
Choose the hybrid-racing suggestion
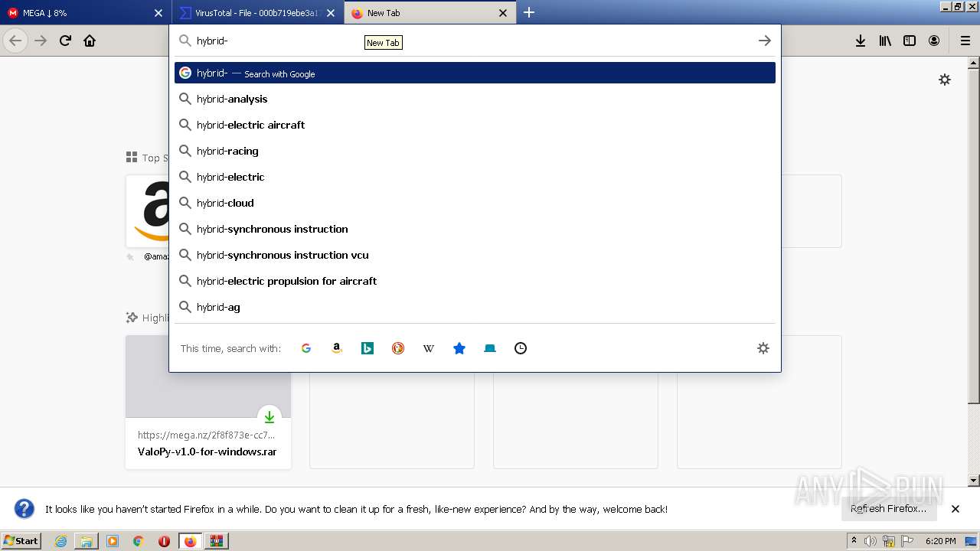[x=475, y=151]
